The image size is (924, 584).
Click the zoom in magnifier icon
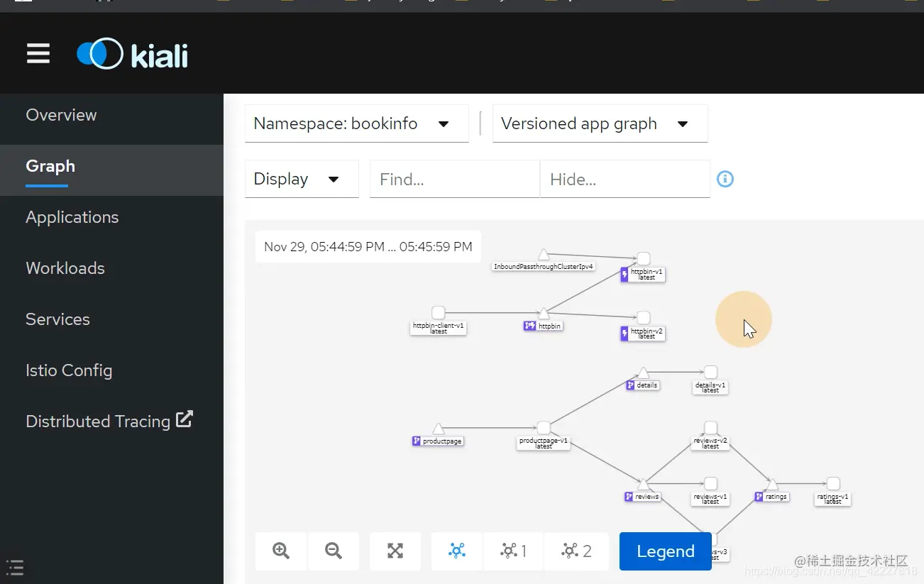(x=281, y=551)
